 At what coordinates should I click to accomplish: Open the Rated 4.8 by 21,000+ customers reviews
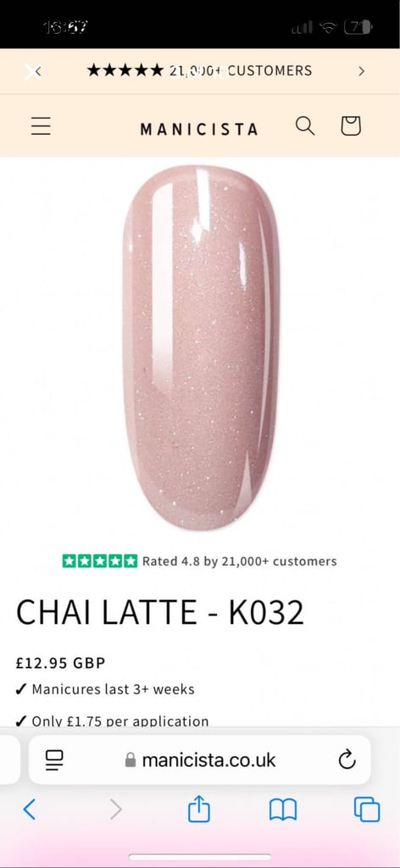[239, 561]
